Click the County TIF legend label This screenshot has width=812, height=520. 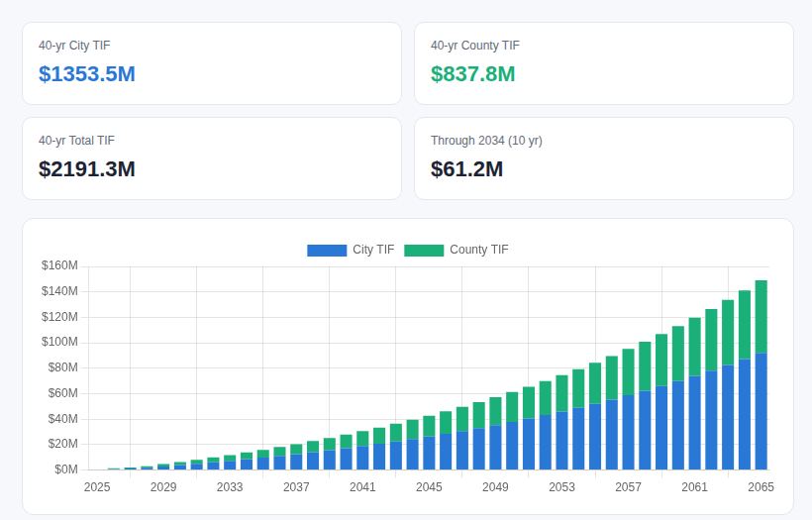[479, 250]
